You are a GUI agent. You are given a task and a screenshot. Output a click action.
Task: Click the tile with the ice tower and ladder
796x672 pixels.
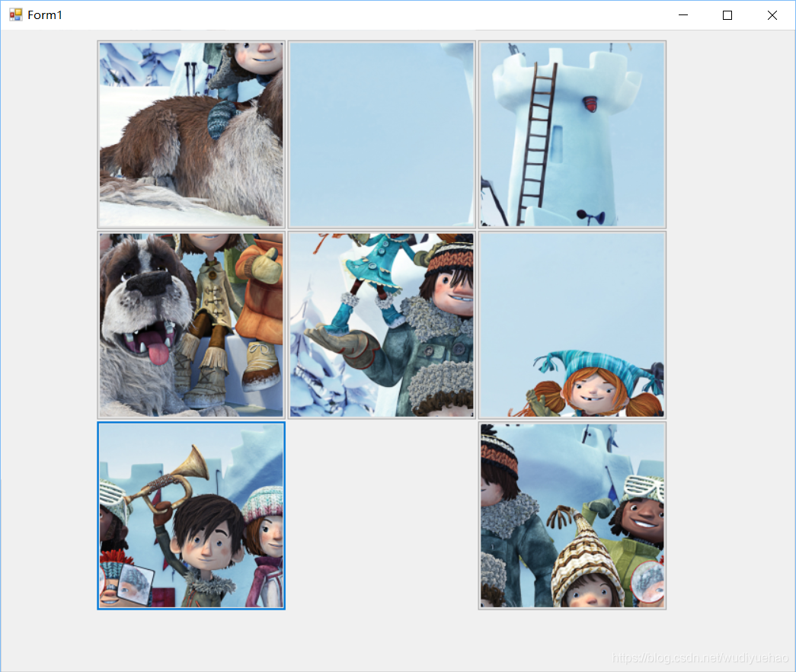(x=572, y=135)
